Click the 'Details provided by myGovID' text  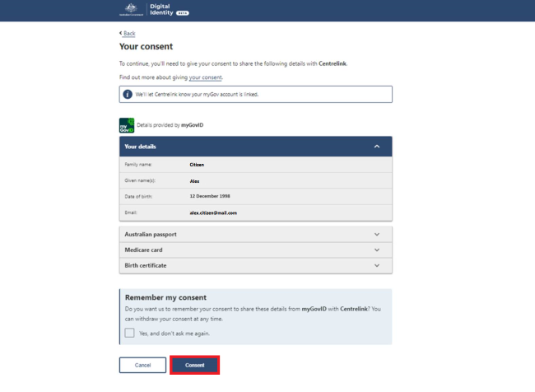[x=170, y=125]
